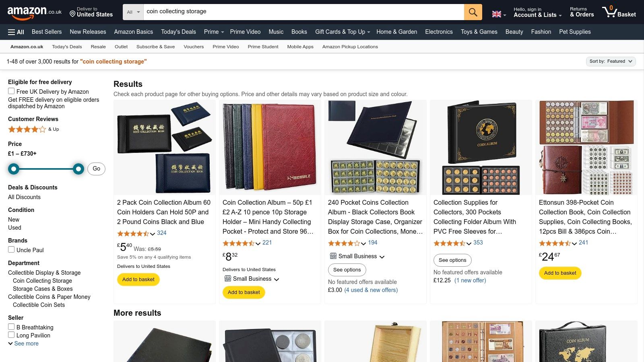Image resolution: width=644 pixels, height=362 pixels.
Task: Click the Deliver to location pin
Action: [73, 14]
